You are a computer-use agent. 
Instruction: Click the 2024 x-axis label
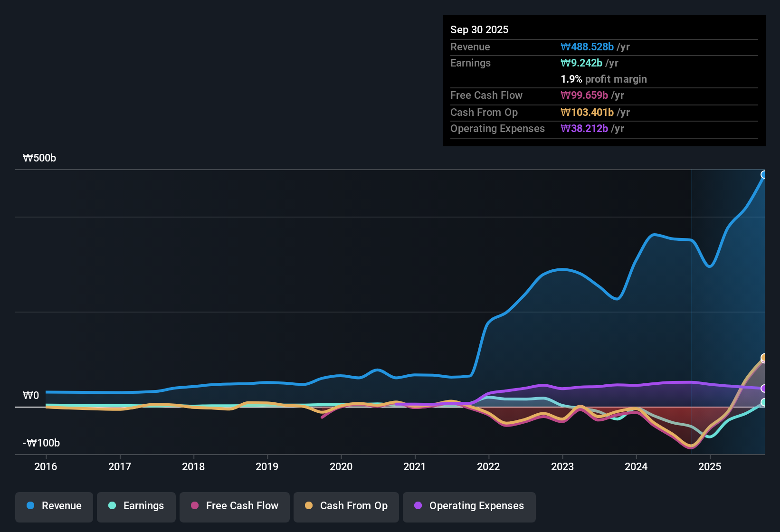coord(636,467)
